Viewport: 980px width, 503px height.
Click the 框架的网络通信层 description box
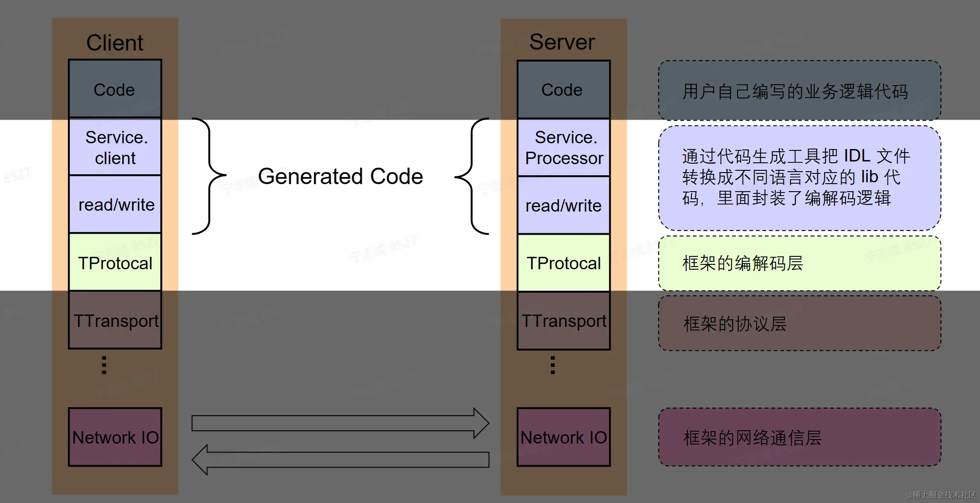pos(799,437)
